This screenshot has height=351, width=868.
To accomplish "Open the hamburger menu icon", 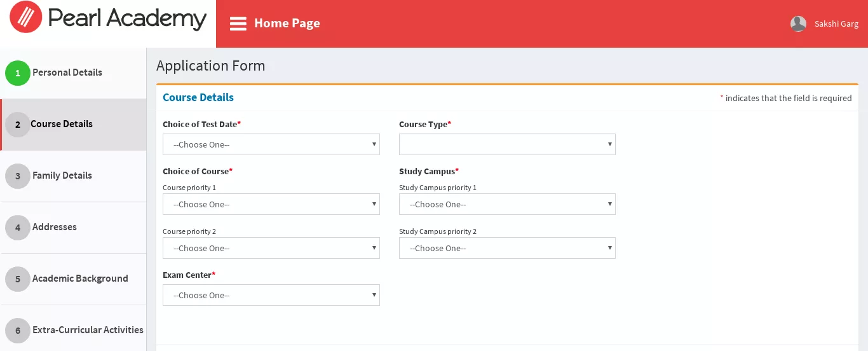I will pyautogui.click(x=238, y=24).
